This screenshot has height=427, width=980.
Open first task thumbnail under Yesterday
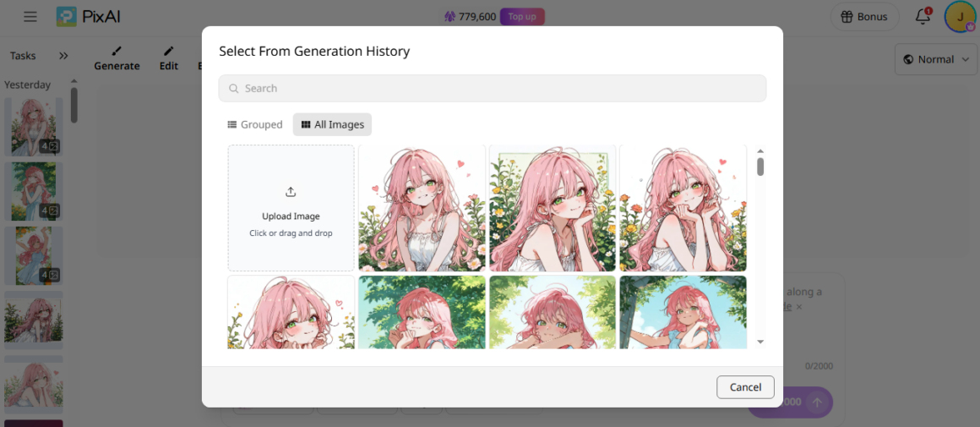coord(34,126)
